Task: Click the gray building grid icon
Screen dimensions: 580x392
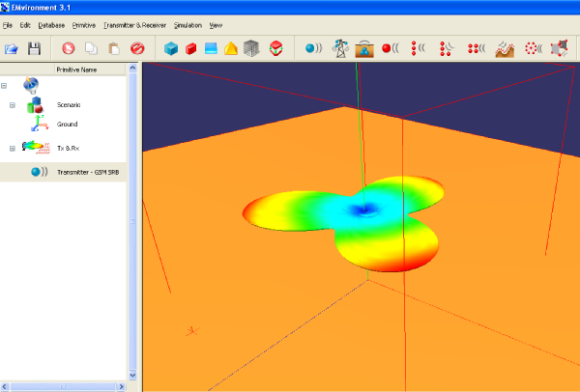Action: [251, 47]
